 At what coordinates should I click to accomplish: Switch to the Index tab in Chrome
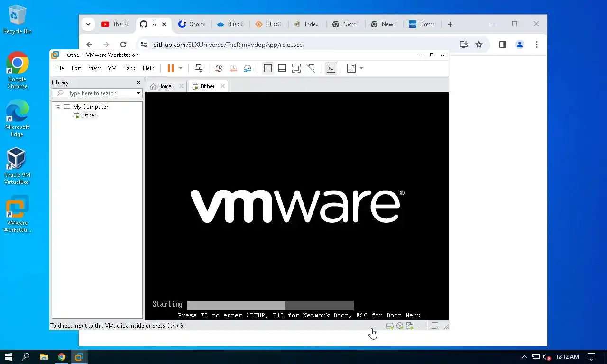click(307, 24)
